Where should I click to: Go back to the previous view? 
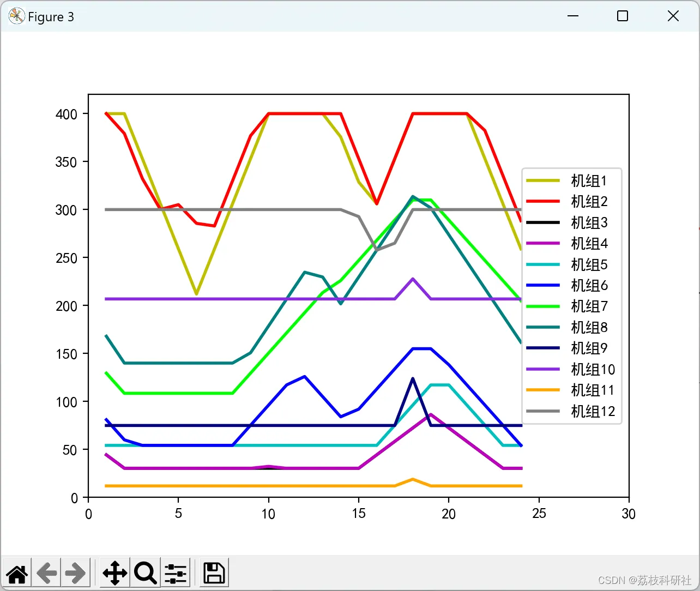click(46, 573)
